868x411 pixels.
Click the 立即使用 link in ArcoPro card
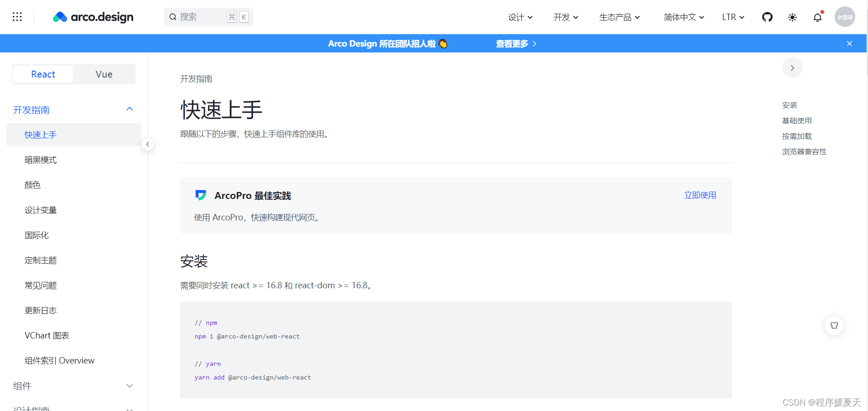(700, 195)
